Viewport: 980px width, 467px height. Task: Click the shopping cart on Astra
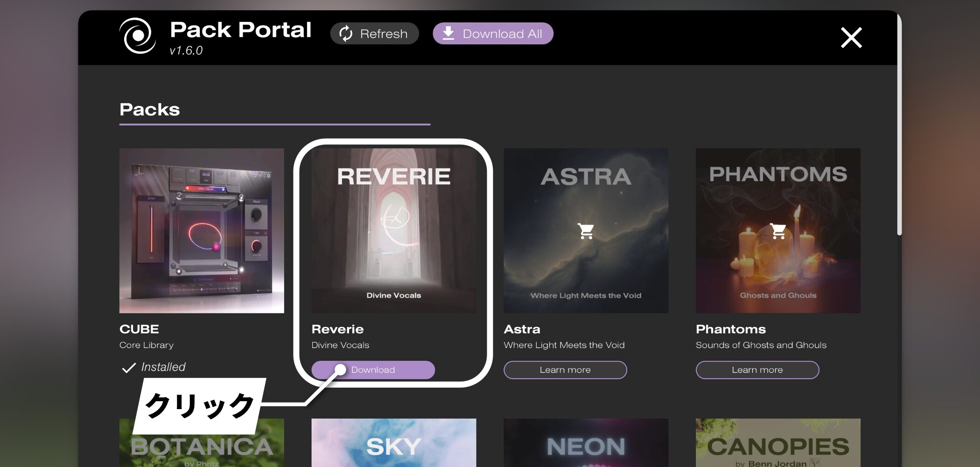tap(586, 231)
